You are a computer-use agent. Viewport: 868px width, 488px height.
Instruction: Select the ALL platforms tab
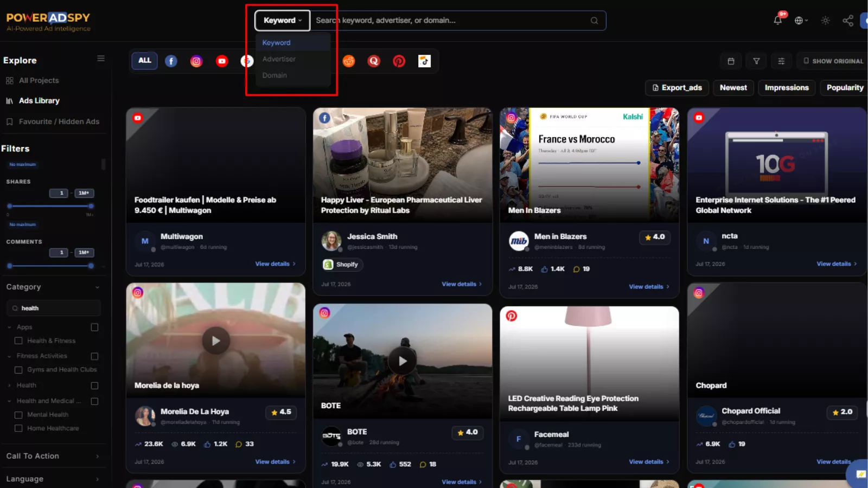coord(144,61)
